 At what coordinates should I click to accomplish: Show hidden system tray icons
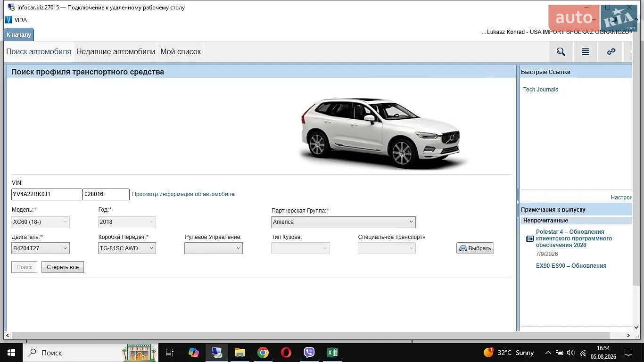coord(548,353)
